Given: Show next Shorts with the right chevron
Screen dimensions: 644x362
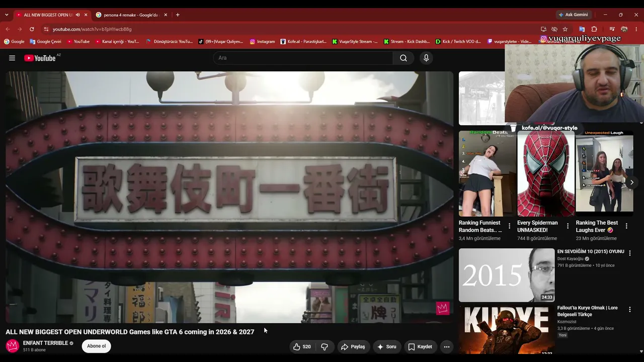Looking at the screenshot, I should pos(632,182).
